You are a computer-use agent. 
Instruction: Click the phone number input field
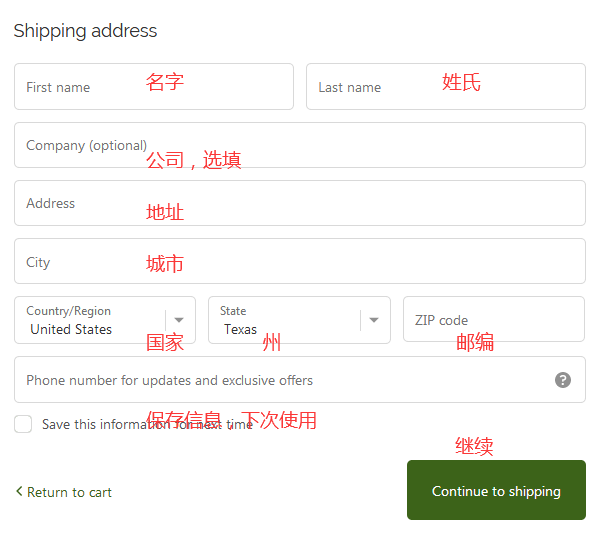click(280, 380)
